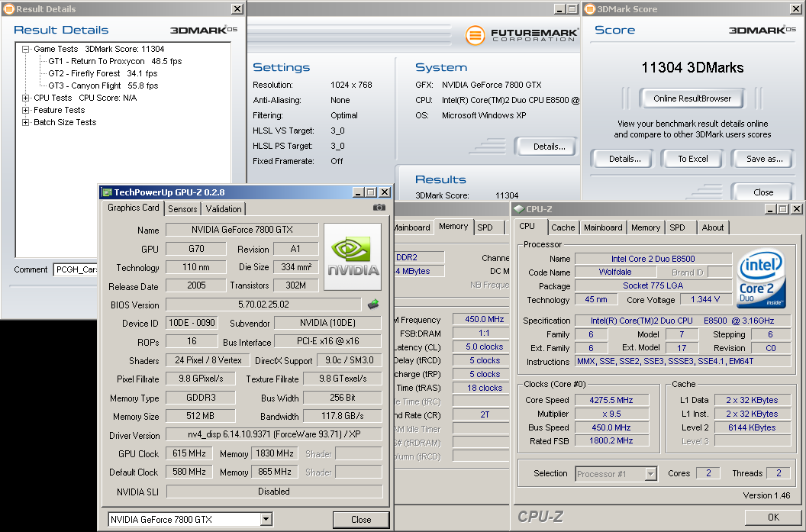Select GT1 - Return To Proxycon row
The height and width of the screenshot is (532, 806).
115,61
